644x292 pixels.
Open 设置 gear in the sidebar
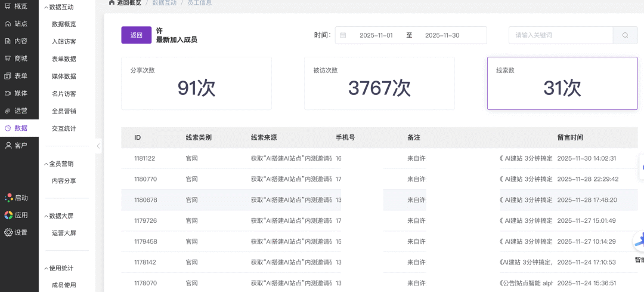tap(16, 232)
